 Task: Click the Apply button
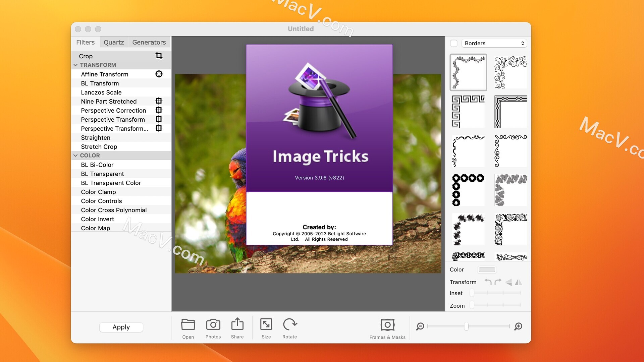coord(121,326)
